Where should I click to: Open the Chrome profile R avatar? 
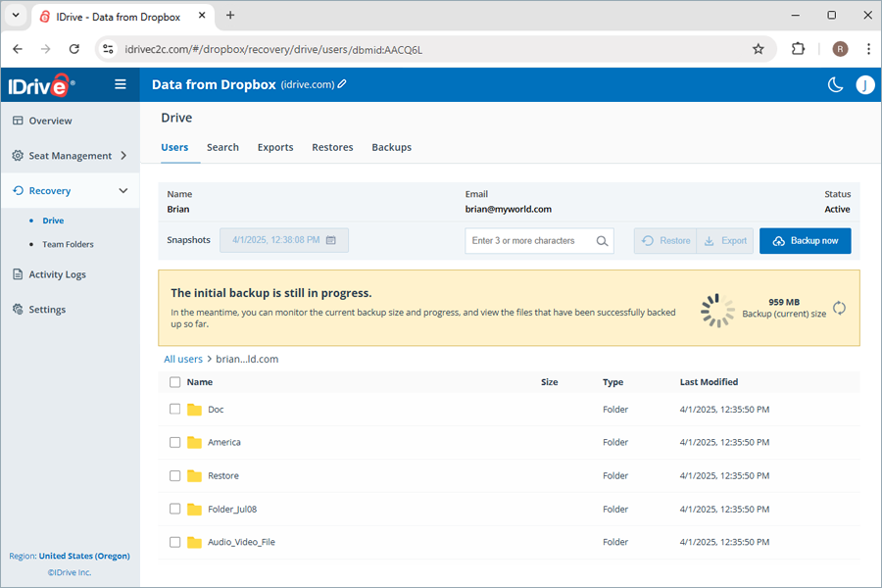coord(840,49)
